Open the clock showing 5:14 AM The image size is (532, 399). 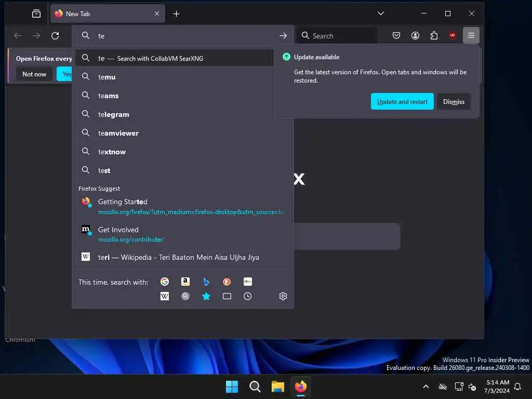[x=497, y=387]
